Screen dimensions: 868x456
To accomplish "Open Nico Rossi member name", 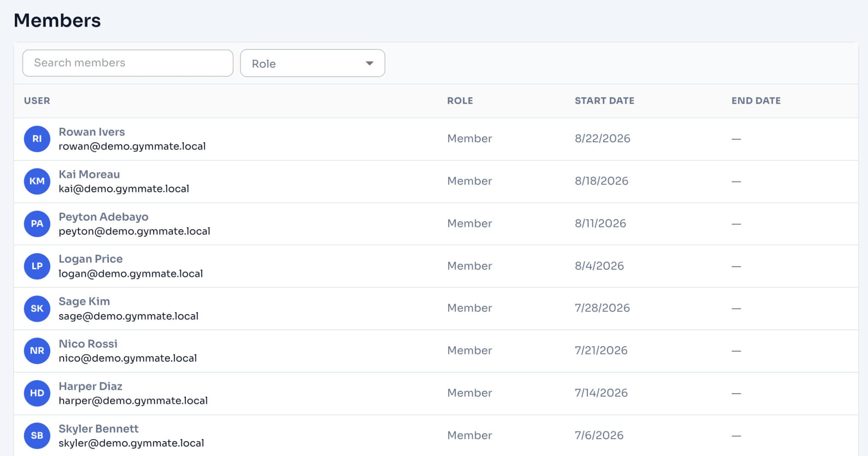I will [x=88, y=343].
